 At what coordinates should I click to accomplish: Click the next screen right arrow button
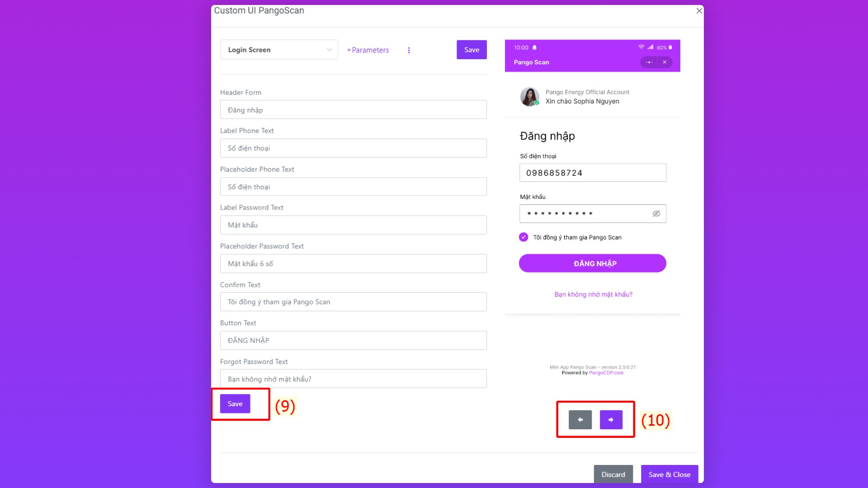coord(611,420)
